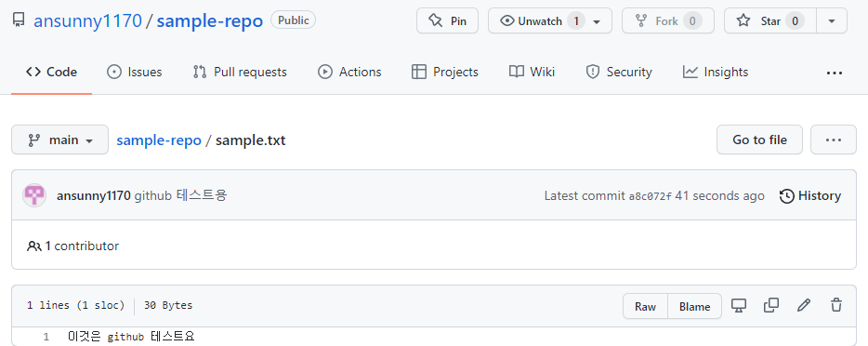This screenshot has width=868, height=346.
Task: Edit sample.txt with pencil icon
Action: click(804, 306)
